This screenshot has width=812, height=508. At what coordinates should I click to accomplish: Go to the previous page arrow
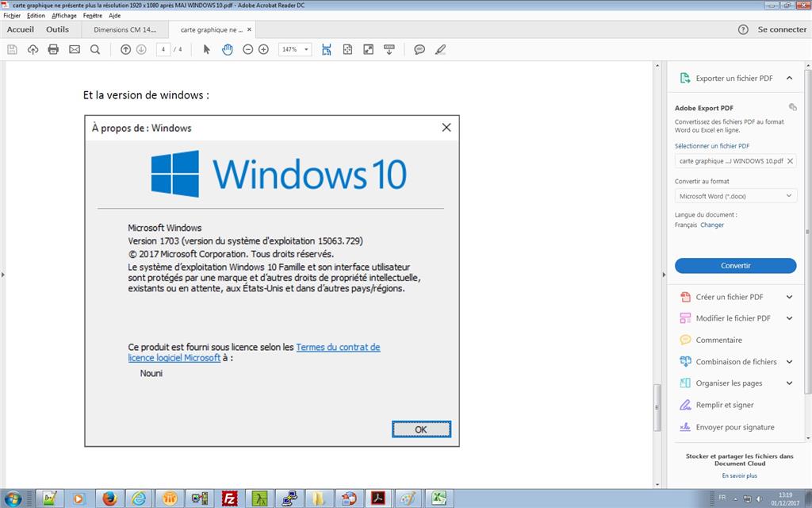(125, 50)
